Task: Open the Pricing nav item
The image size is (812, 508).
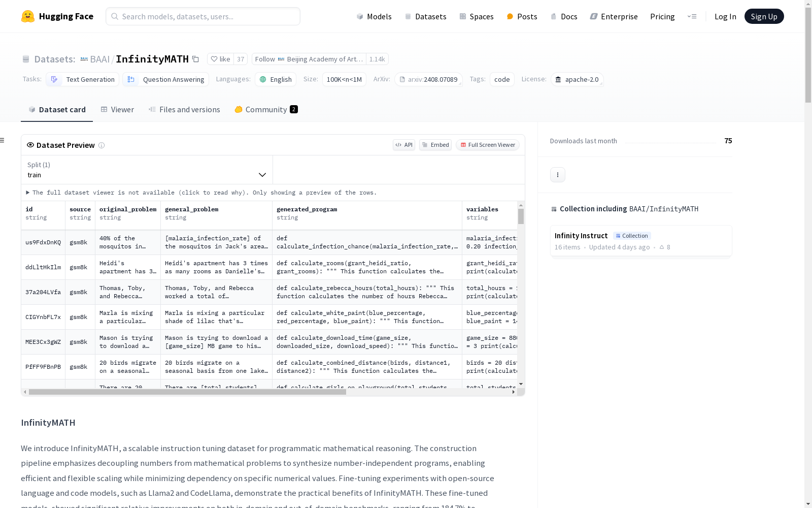Action: 662,16
